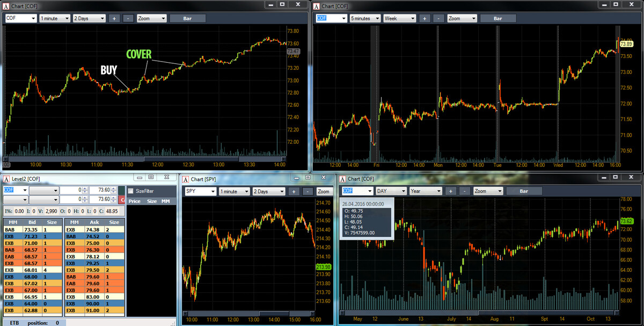This screenshot has width=644, height=326.
Task: Select the bid row priced 66.95
Action: coord(33,297)
